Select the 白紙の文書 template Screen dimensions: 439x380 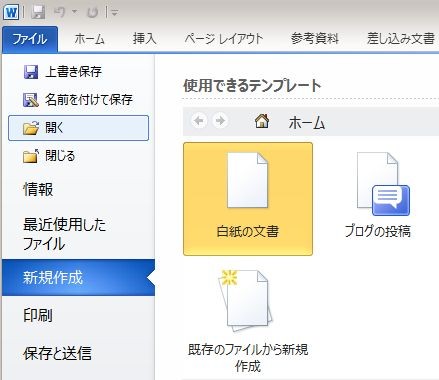[248, 199]
